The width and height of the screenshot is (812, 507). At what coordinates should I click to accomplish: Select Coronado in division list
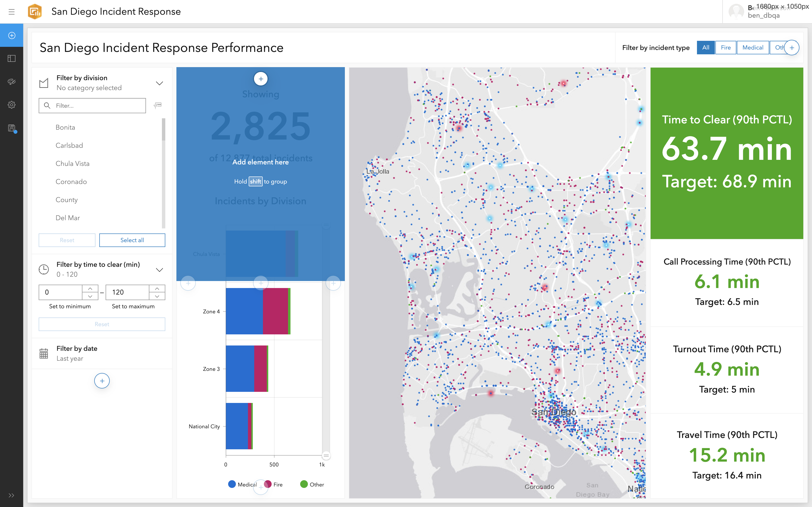pyautogui.click(x=71, y=181)
